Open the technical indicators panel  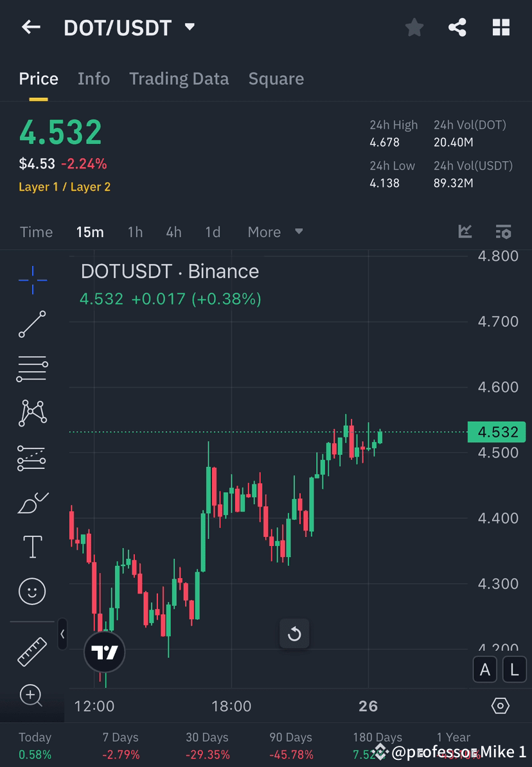click(x=465, y=232)
